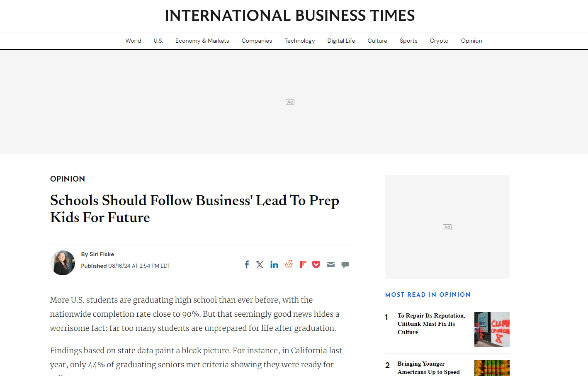Viewport: 588px width, 376px height.
Task: Go to Economy & Markets section
Action: tap(202, 41)
